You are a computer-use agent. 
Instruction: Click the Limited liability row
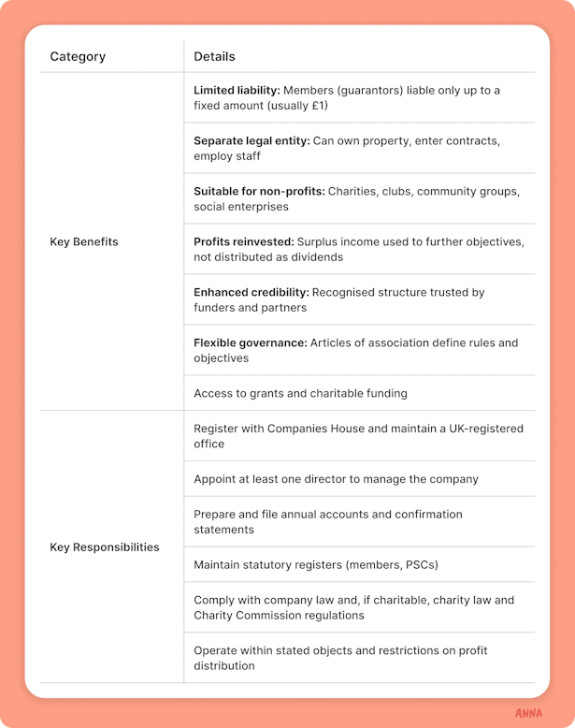point(359,98)
